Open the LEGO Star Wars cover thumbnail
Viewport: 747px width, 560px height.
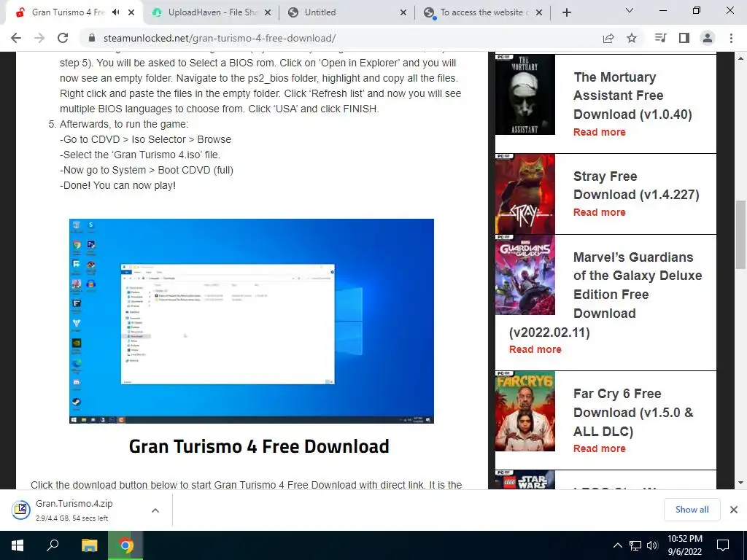pyautogui.click(x=525, y=480)
